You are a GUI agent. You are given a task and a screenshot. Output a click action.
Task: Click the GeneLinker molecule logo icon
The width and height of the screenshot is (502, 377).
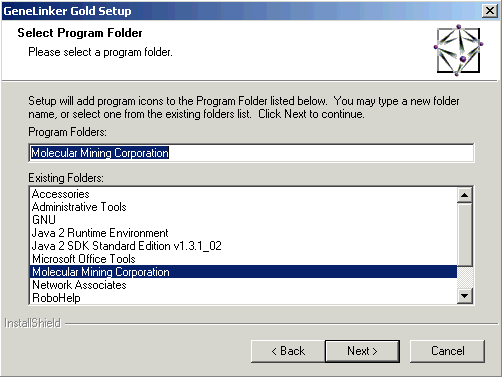[x=458, y=50]
